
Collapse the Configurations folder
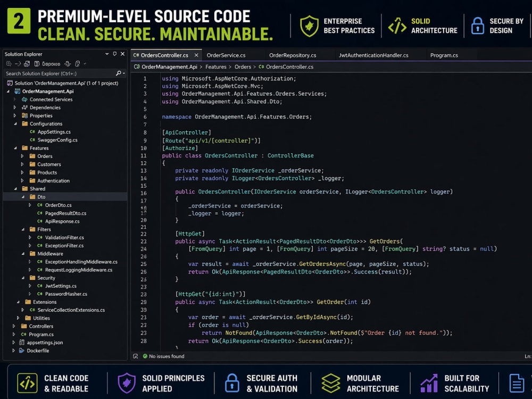pyautogui.click(x=15, y=124)
